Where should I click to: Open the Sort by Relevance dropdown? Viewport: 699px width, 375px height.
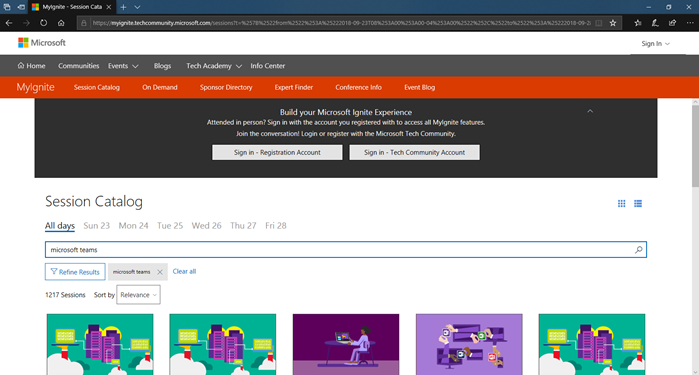coord(138,295)
